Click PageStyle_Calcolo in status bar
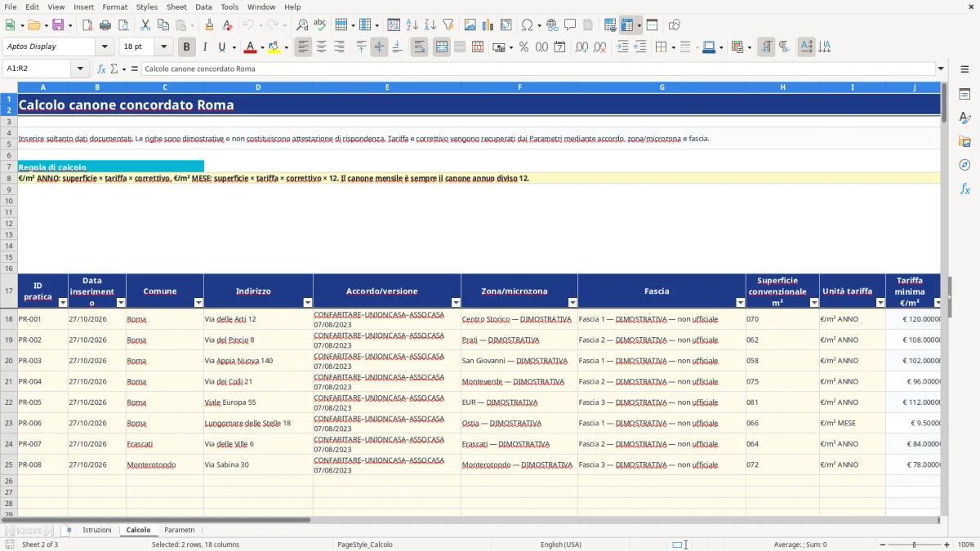The image size is (980, 551). [x=365, y=544]
